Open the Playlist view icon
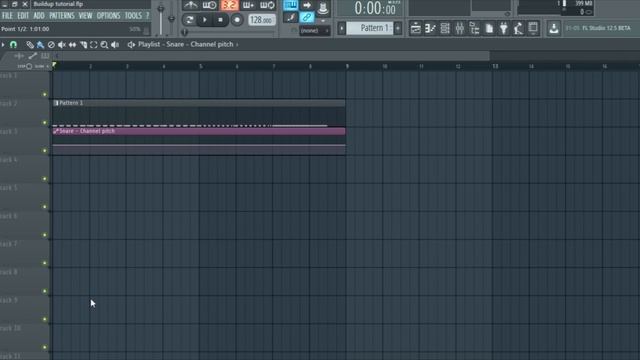640x360 pixels. pos(416,28)
